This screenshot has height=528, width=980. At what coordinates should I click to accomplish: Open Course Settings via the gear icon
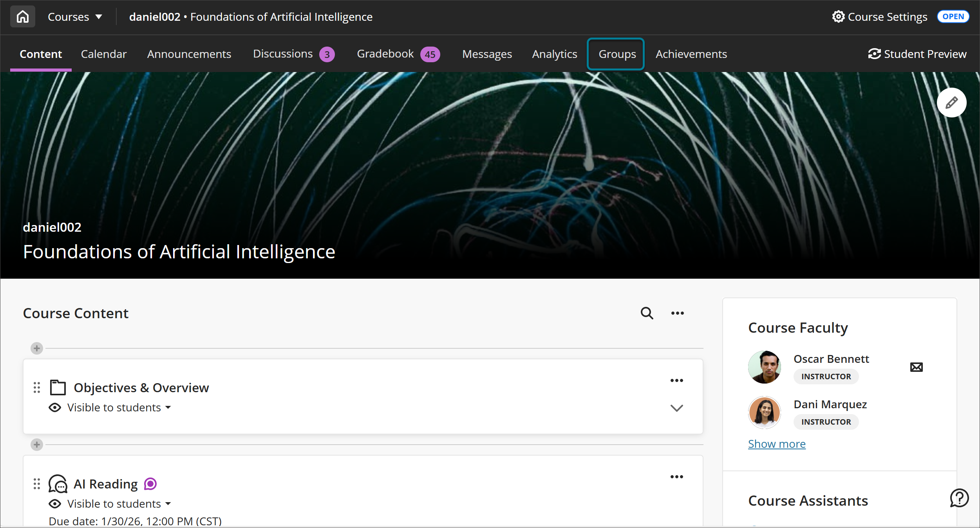839,16
